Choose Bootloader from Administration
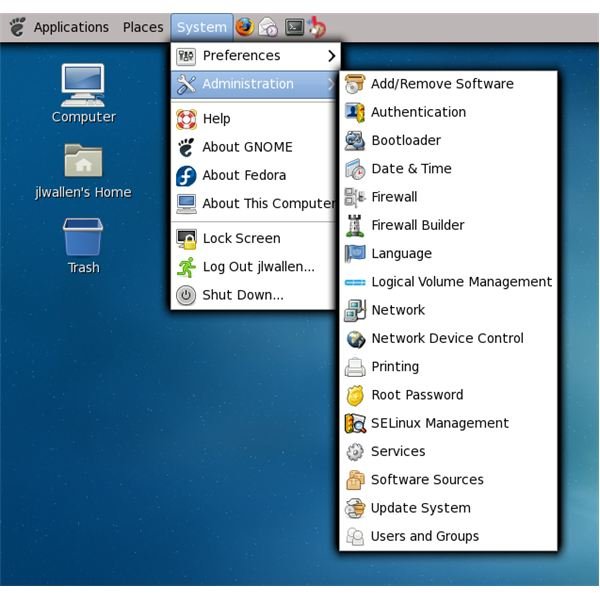The height and width of the screenshot is (593, 600). coord(448,140)
